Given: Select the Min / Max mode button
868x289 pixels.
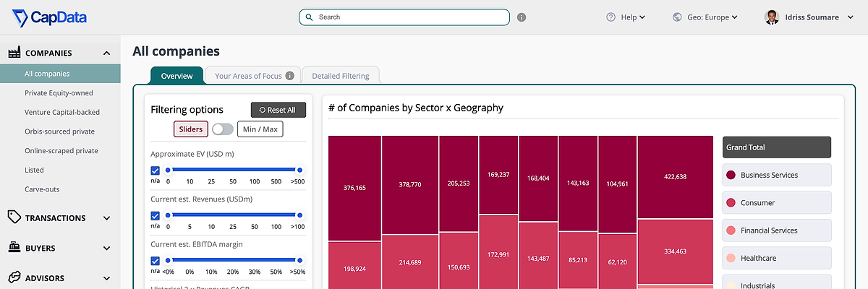Looking at the screenshot, I should [x=260, y=129].
